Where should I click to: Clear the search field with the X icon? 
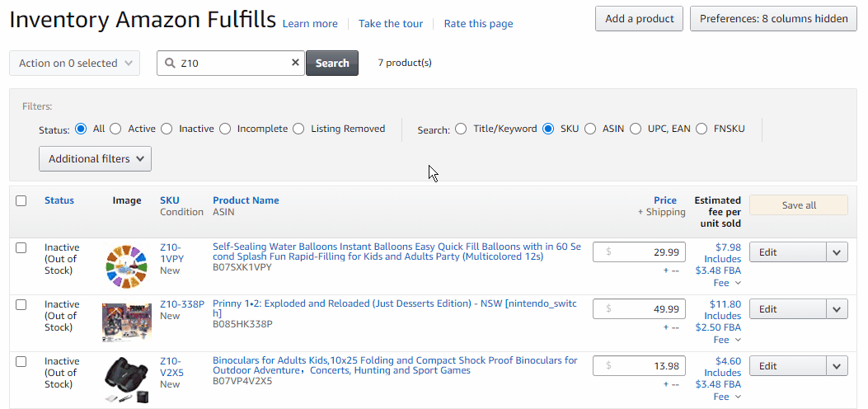[x=295, y=63]
